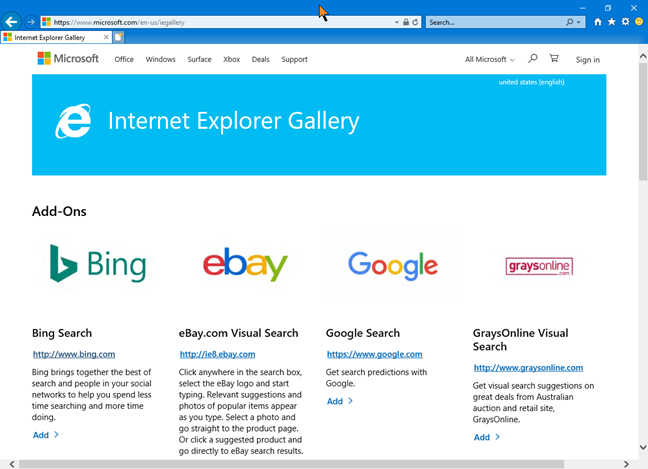The height and width of the screenshot is (469, 648).
Task: Click the smiley feedback icon
Action: tap(639, 21)
